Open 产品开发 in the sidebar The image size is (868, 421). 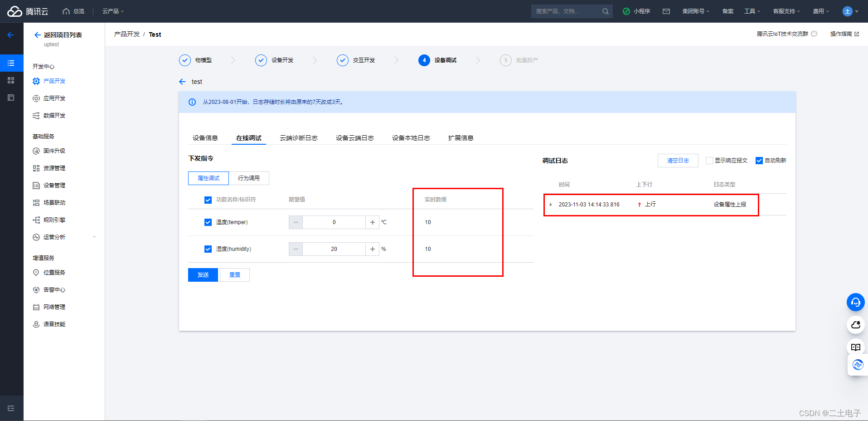[54, 81]
